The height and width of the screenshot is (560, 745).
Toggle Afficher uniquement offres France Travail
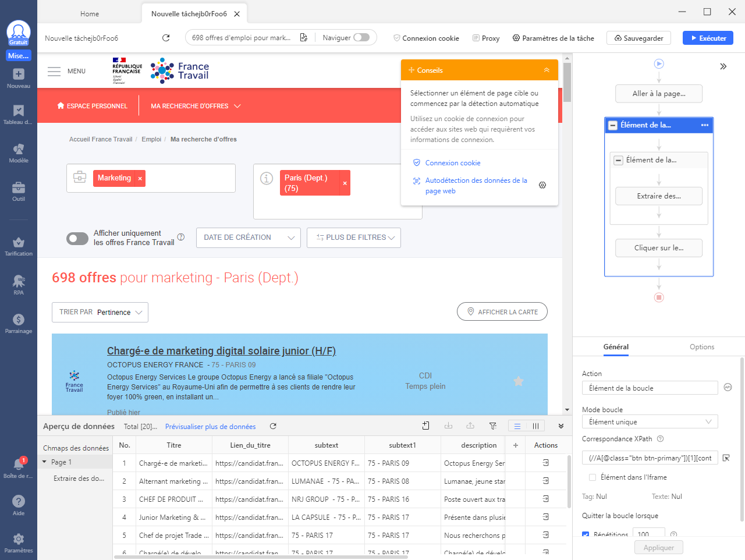tap(77, 238)
